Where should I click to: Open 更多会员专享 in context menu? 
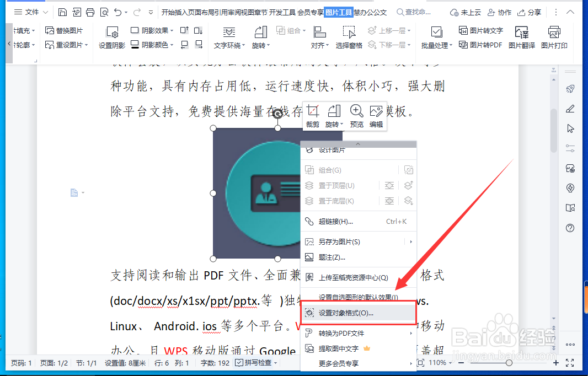pos(359,363)
